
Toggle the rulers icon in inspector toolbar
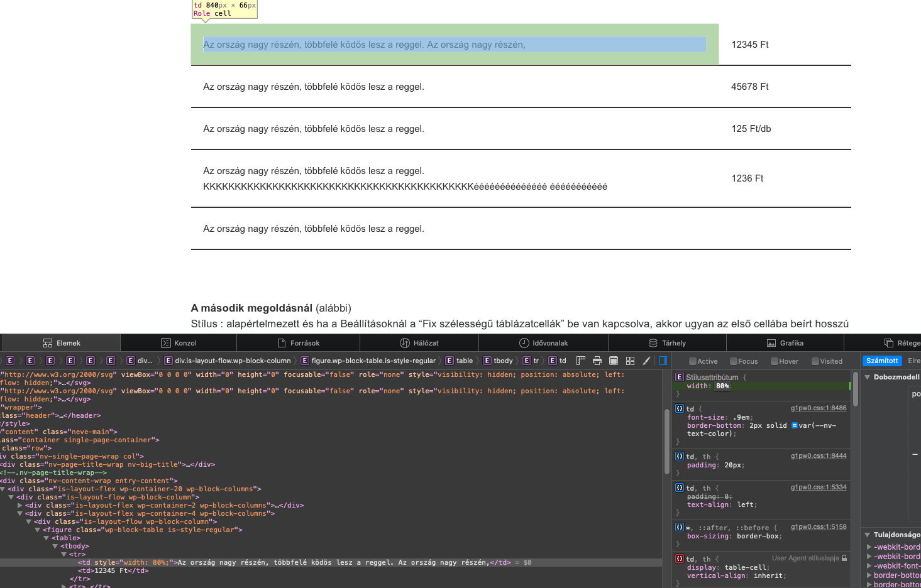coord(581,361)
